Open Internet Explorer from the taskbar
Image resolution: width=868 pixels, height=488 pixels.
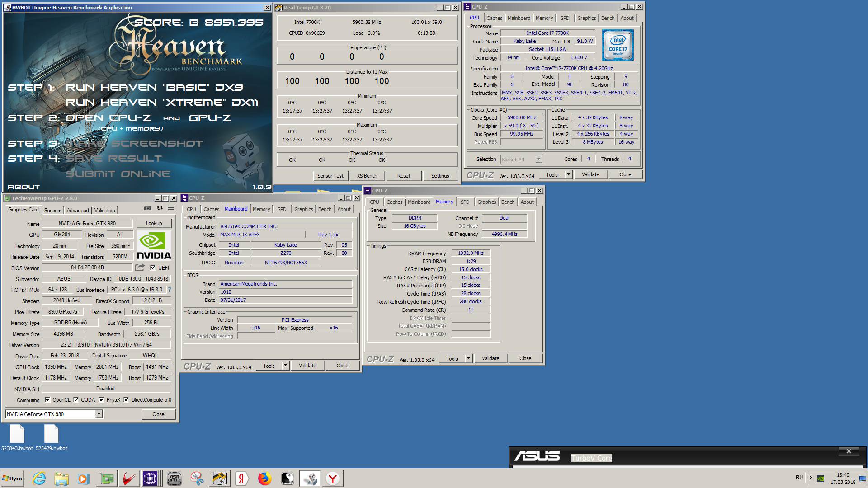[39, 479]
